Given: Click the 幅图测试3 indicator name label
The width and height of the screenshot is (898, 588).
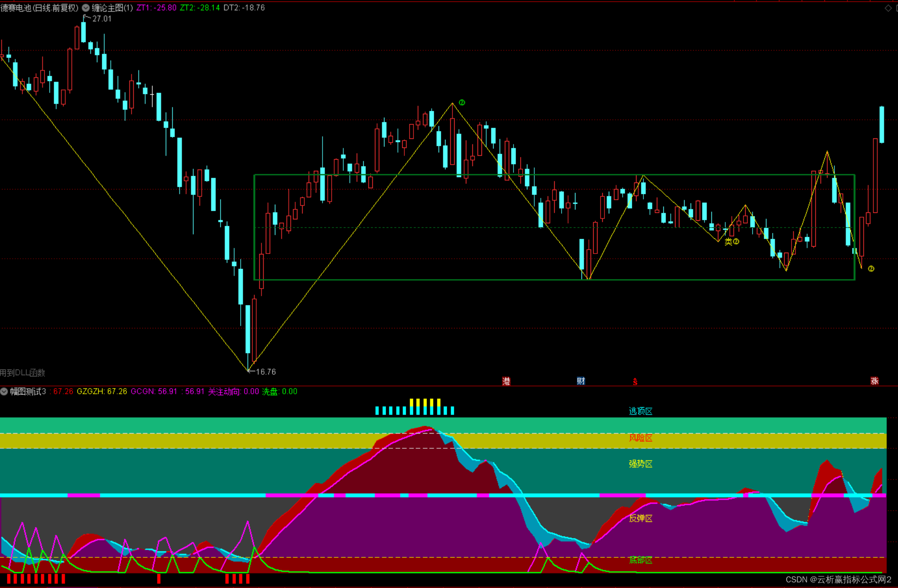Looking at the screenshot, I should [28, 392].
